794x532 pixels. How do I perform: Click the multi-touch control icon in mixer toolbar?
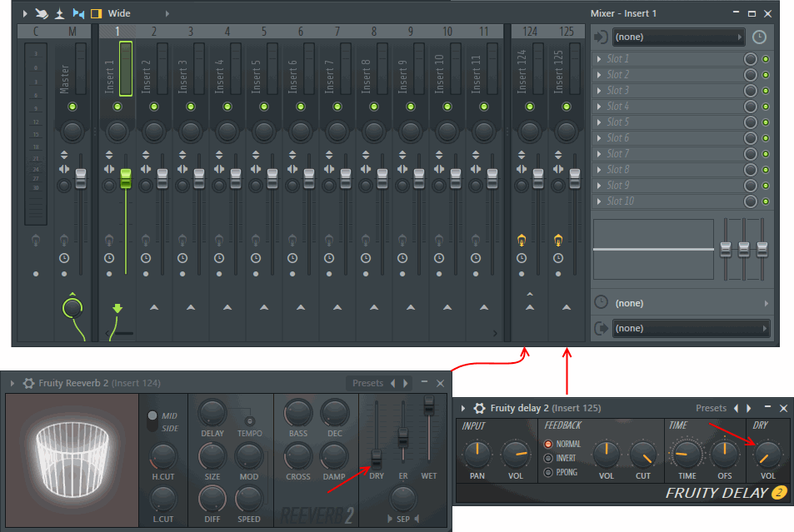(x=42, y=13)
